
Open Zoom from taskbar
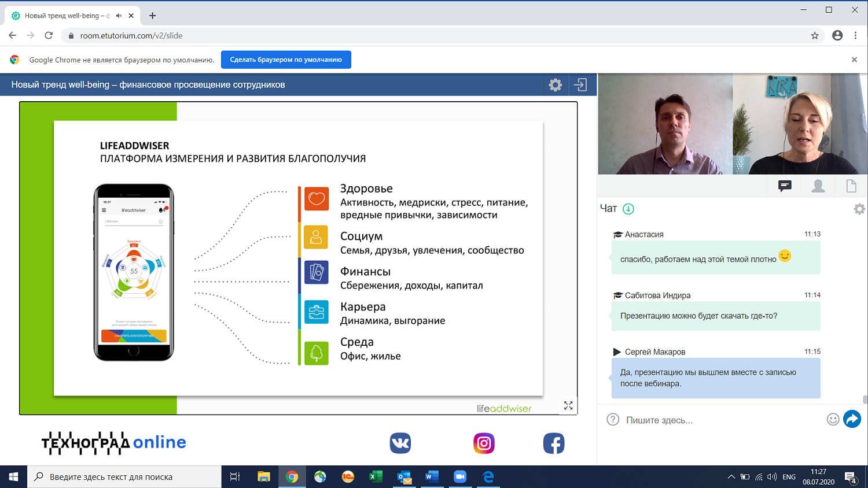point(460,477)
